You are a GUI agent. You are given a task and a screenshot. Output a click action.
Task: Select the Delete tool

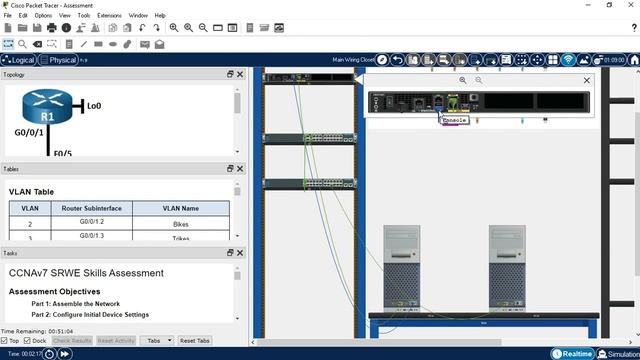click(37, 44)
